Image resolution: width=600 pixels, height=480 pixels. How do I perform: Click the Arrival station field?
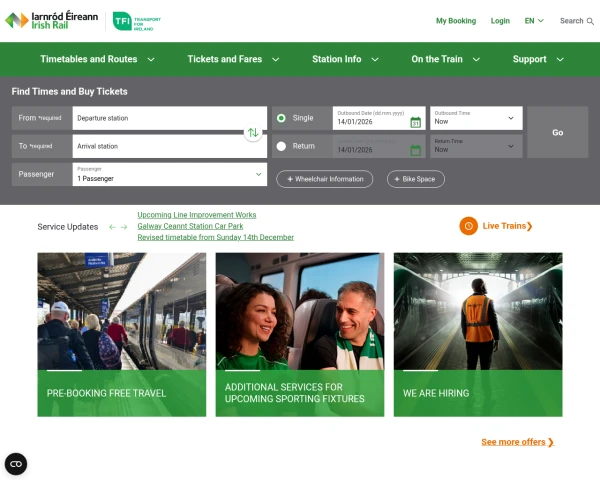[170, 146]
